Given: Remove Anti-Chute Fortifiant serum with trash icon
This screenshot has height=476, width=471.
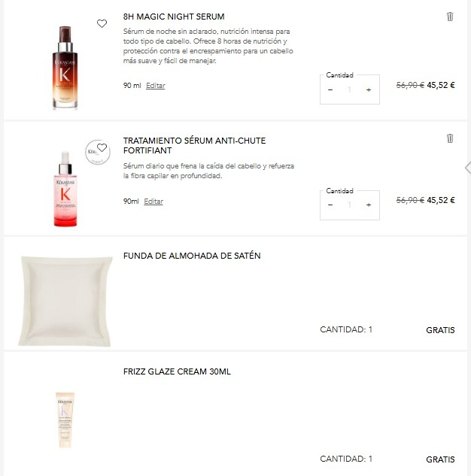Looking at the screenshot, I should click(450, 138).
